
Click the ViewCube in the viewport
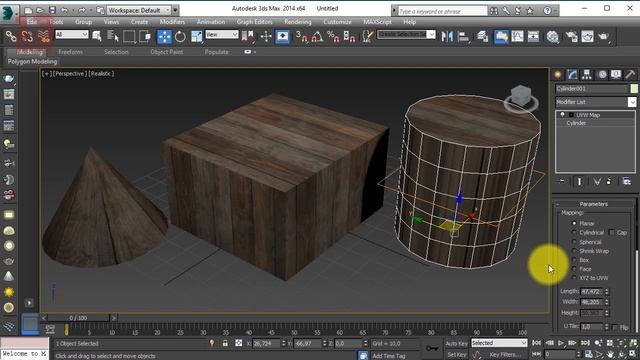coord(521,98)
